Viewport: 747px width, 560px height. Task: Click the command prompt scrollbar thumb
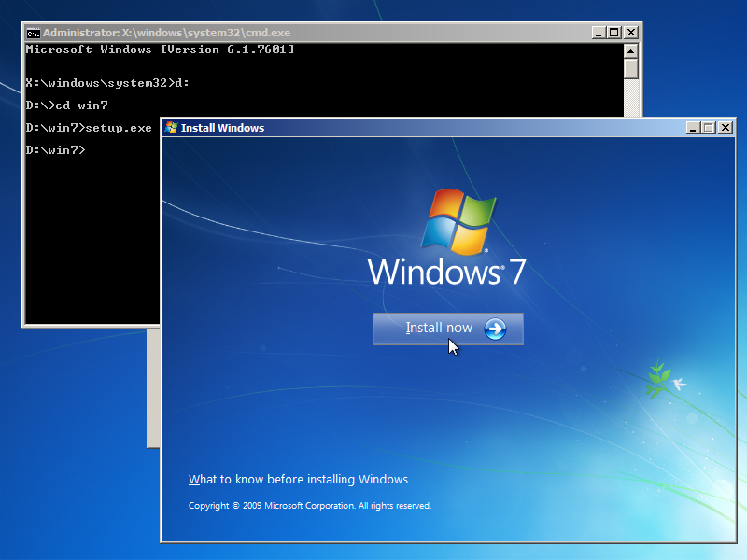[x=631, y=68]
